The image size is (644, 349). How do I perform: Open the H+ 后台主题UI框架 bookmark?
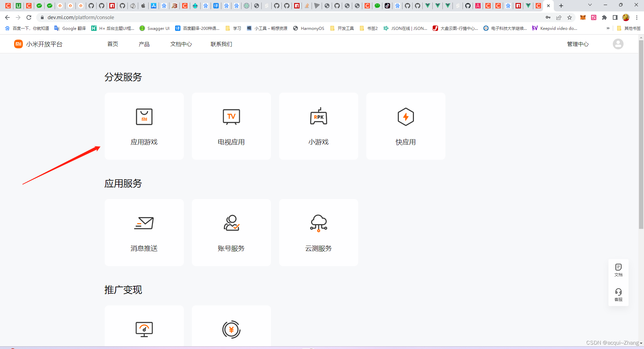click(113, 28)
